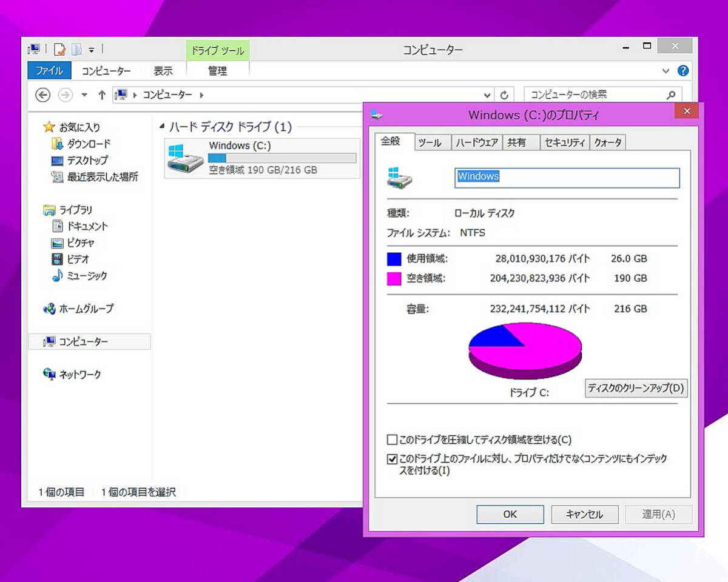Go back with the Back arrow button

coord(42,95)
